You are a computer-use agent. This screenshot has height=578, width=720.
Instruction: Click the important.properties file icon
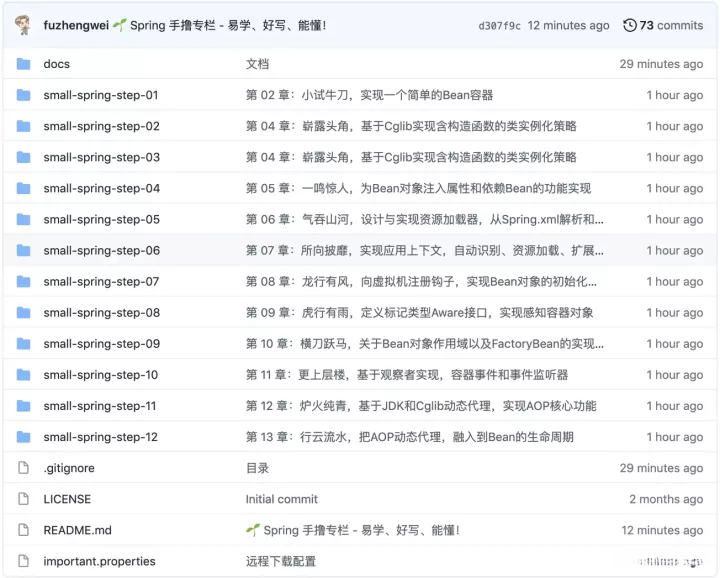(23, 561)
